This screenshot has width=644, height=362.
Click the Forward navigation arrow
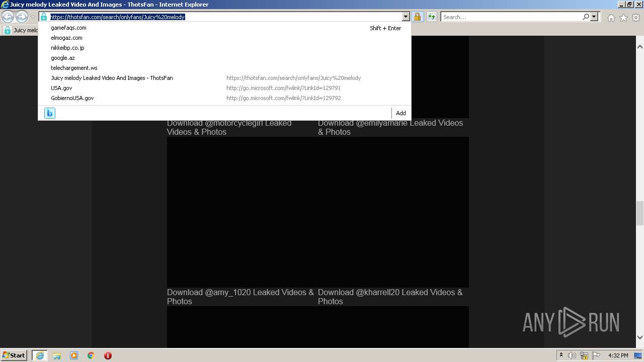pos(22,17)
